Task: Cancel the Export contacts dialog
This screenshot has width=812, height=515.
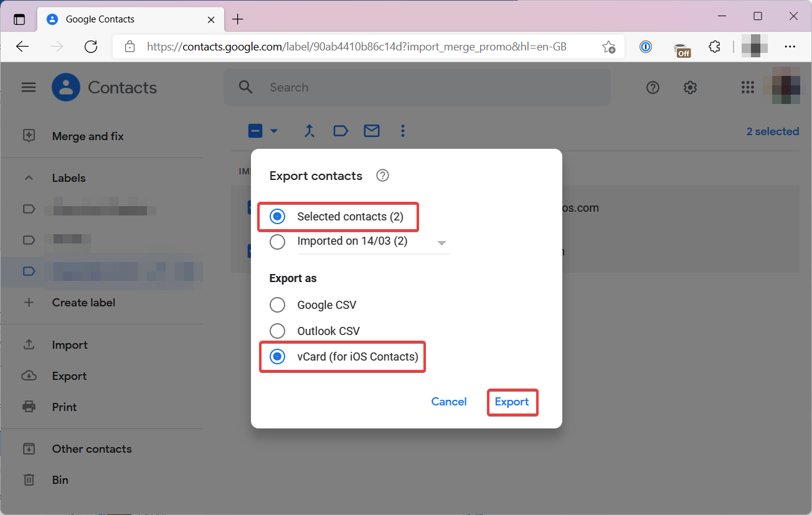Action: click(x=449, y=402)
